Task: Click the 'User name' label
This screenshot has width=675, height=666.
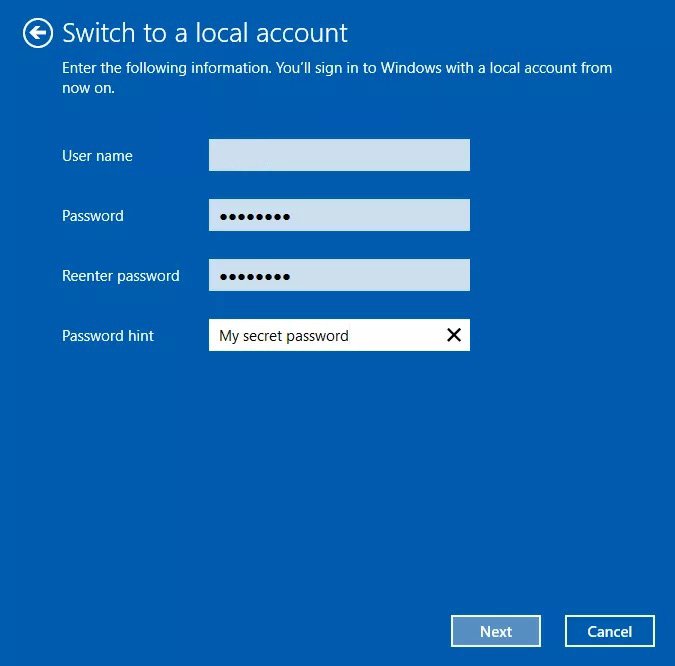Action: click(x=97, y=156)
